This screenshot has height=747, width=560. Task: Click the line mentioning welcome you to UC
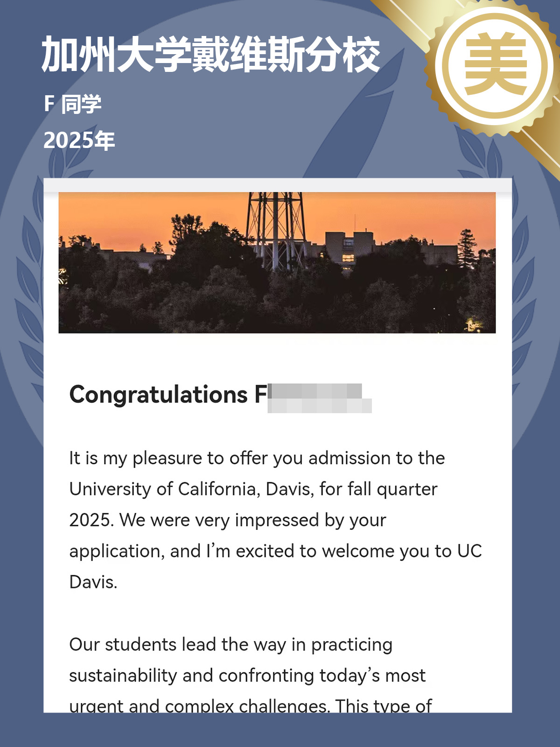coord(276,551)
